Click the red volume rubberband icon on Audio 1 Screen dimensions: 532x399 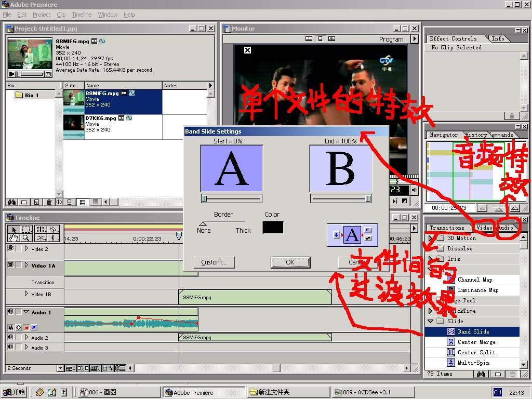pos(26,328)
